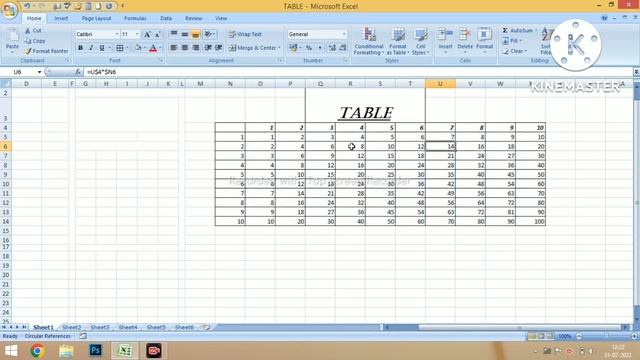Click AutoSum button

[x=518, y=31]
